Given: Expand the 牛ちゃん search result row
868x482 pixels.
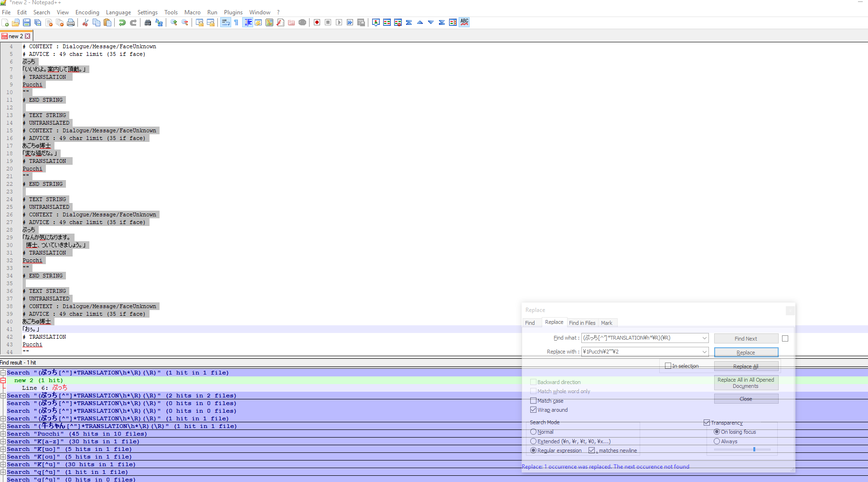Looking at the screenshot, I should tap(3, 426).
